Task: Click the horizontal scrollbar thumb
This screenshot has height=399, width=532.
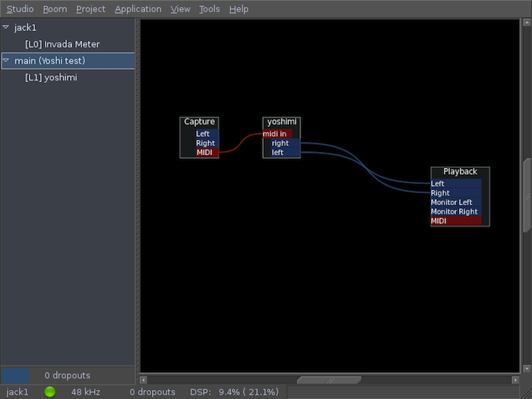Action: (329, 380)
